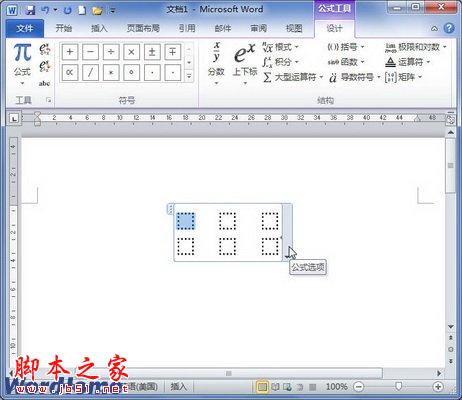Open the 运算符 (Operator) dropdown

pos(408,62)
